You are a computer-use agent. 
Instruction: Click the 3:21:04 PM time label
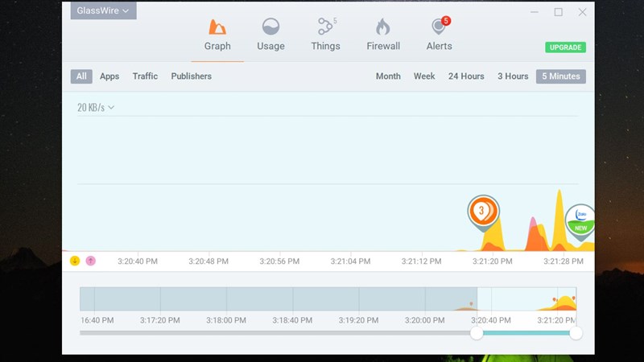(x=350, y=261)
